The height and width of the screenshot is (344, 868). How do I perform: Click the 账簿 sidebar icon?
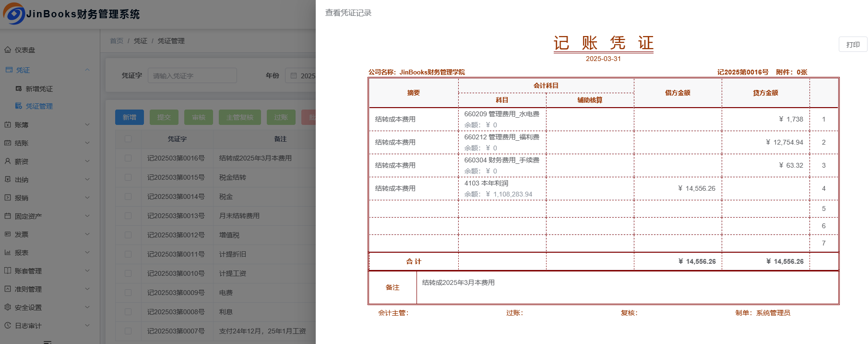tap(8, 124)
